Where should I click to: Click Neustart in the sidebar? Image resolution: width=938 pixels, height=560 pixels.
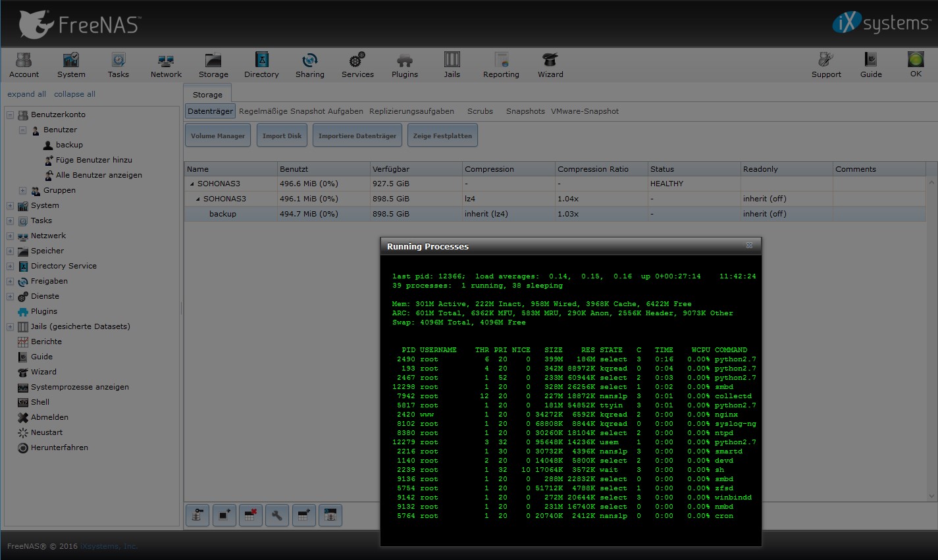point(47,432)
